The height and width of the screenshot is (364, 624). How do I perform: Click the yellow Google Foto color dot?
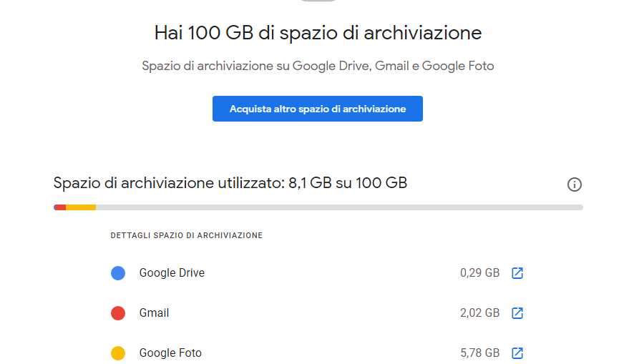(x=118, y=353)
